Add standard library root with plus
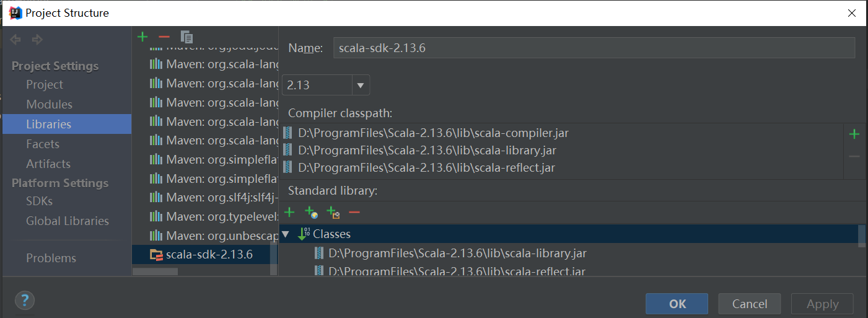The width and height of the screenshot is (868, 318). click(x=289, y=213)
